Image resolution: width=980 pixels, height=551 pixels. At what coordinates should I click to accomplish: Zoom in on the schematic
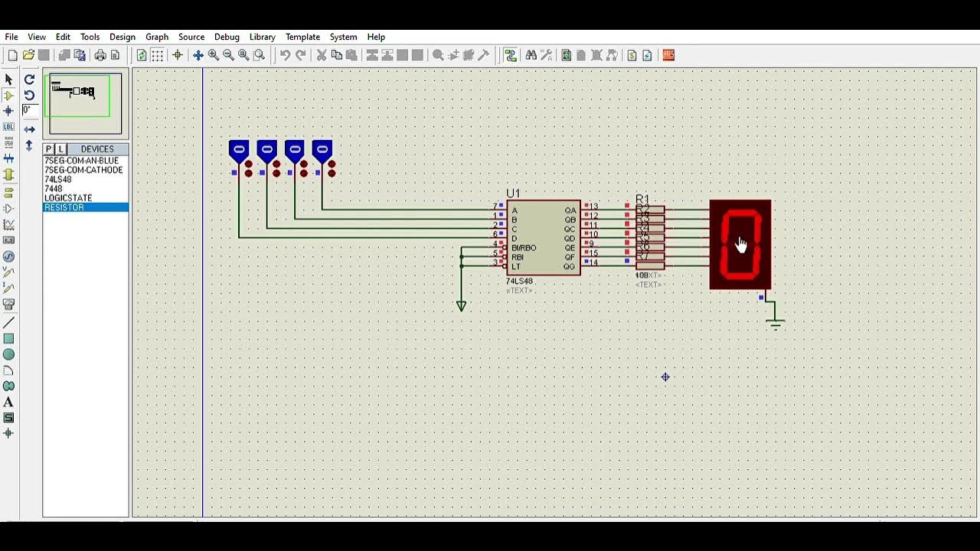tap(213, 55)
